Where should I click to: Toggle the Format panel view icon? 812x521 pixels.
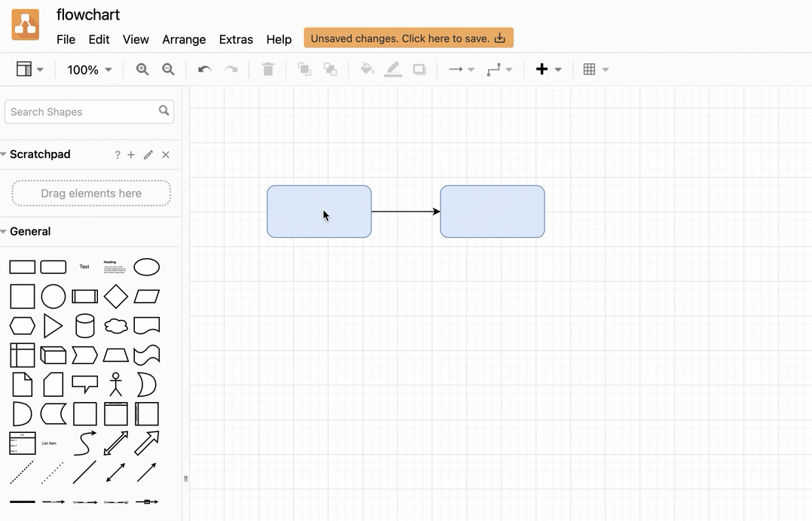click(x=25, y=69)
